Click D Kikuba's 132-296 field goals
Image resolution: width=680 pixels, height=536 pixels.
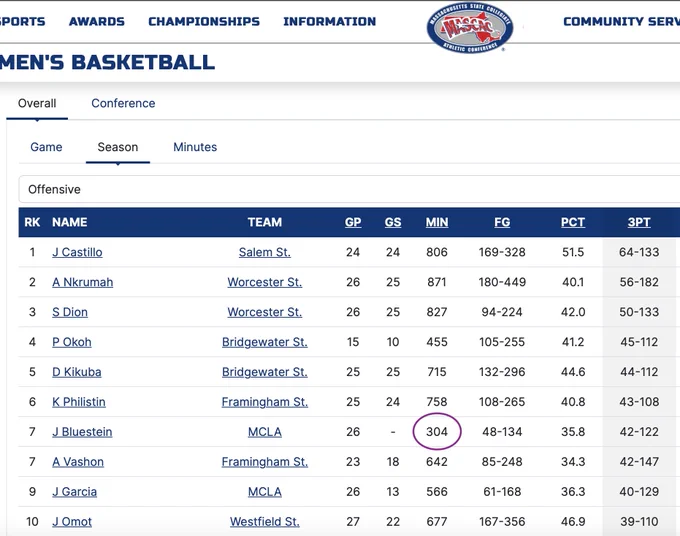[502, 372]
